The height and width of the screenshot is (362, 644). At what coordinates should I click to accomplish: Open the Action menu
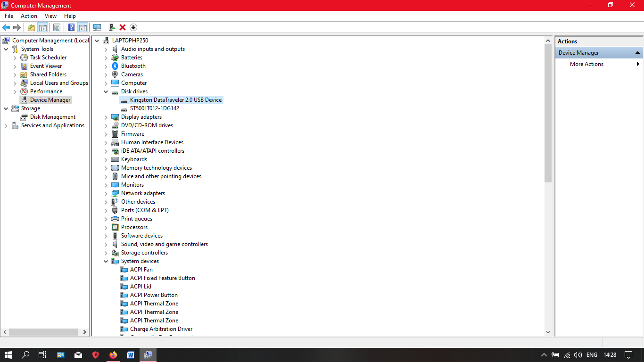[x=29, y=16]
